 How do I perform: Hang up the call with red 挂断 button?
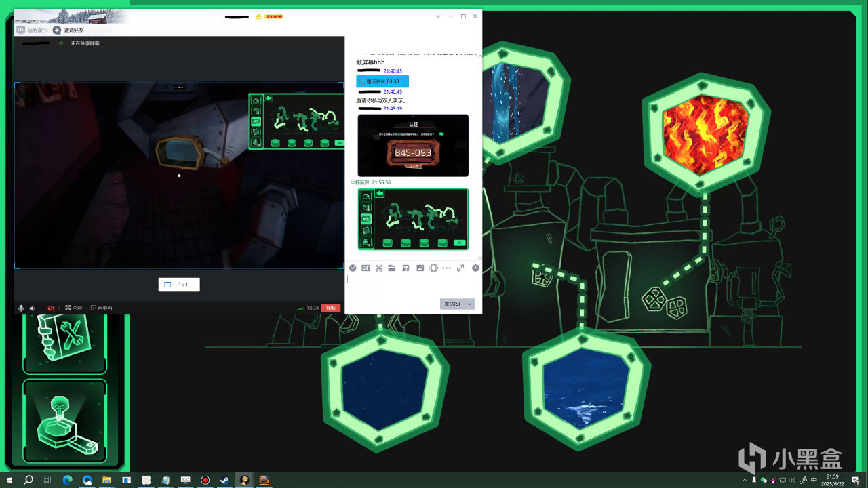tap(331, 308)
